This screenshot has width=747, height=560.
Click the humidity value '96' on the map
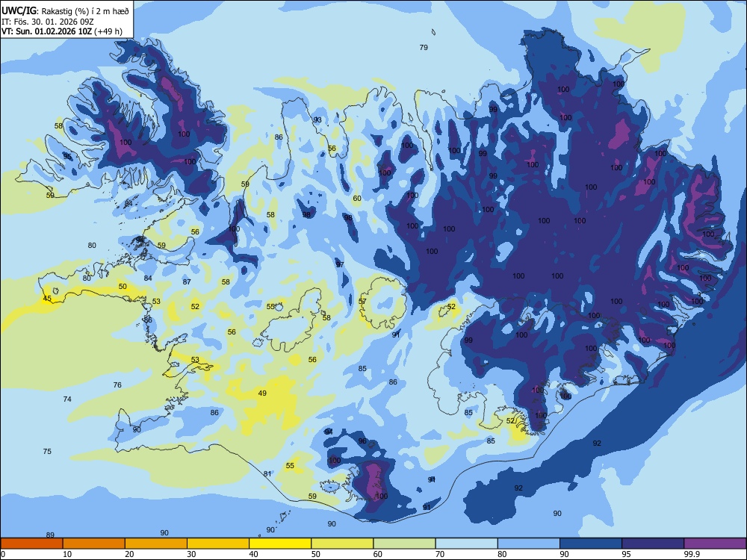pyautogui.click(x=362, y=441)
